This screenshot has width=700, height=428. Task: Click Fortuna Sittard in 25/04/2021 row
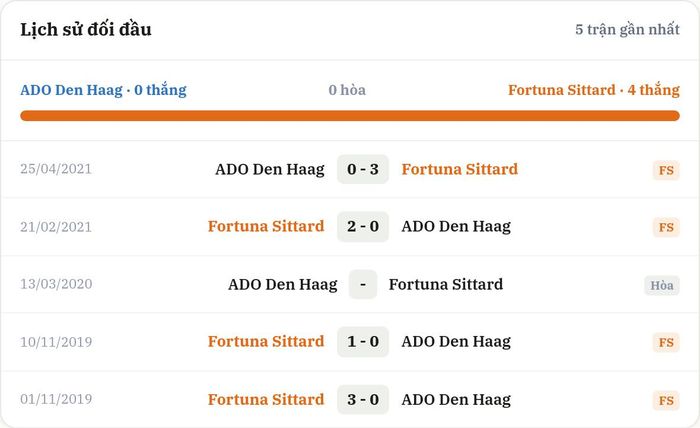[x=459, y=169]
